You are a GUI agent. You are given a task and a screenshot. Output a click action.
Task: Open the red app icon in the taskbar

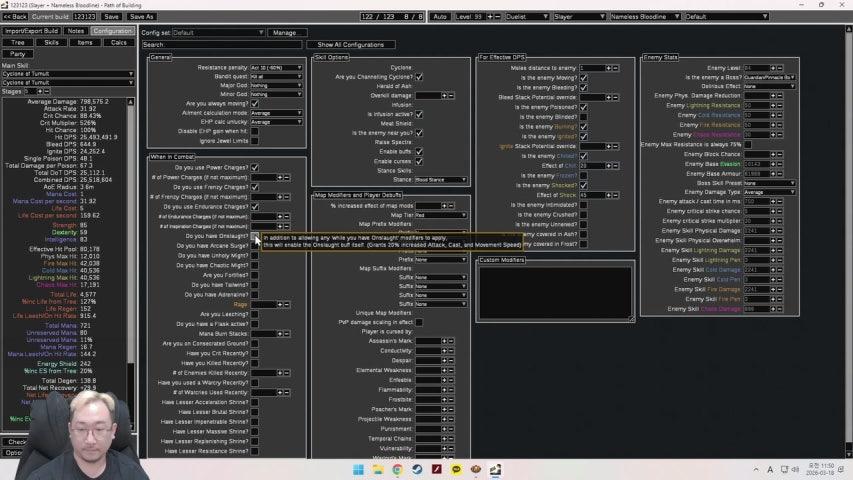click(437, 470)
